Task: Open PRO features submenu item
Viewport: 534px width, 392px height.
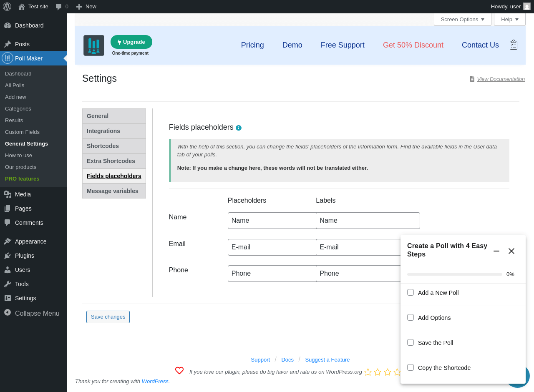Action: point(22,178)
